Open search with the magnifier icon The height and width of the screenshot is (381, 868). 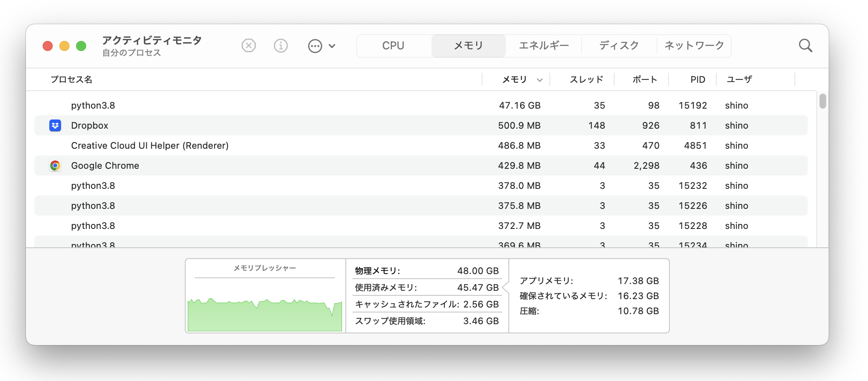[806, 46]
